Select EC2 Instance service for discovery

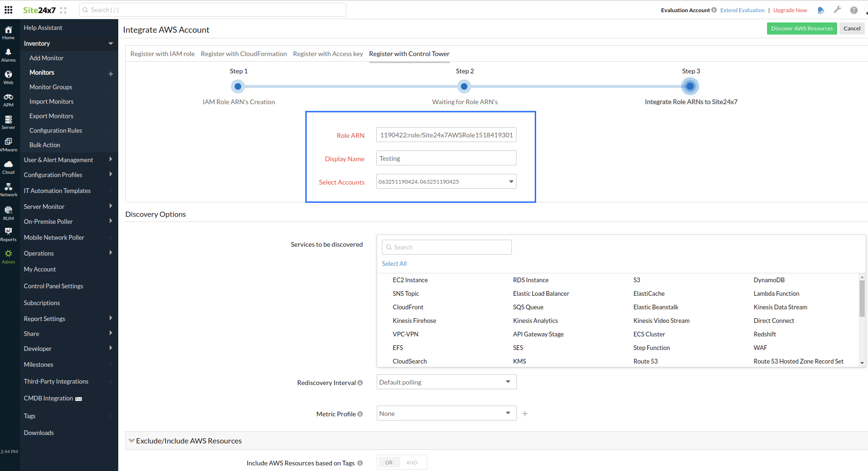(410, 280)
